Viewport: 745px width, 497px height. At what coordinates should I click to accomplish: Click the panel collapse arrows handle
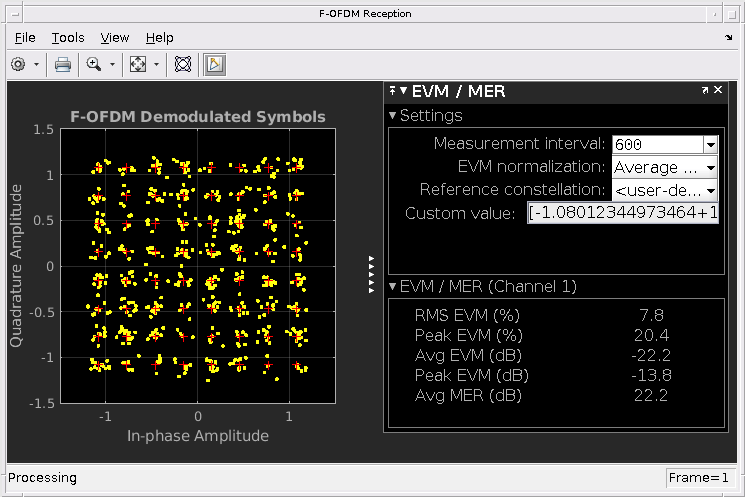coord(372,275)
